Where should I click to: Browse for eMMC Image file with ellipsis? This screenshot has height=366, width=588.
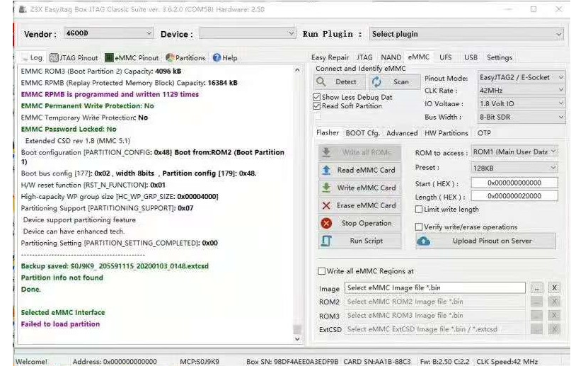click(x=536, y=288)
